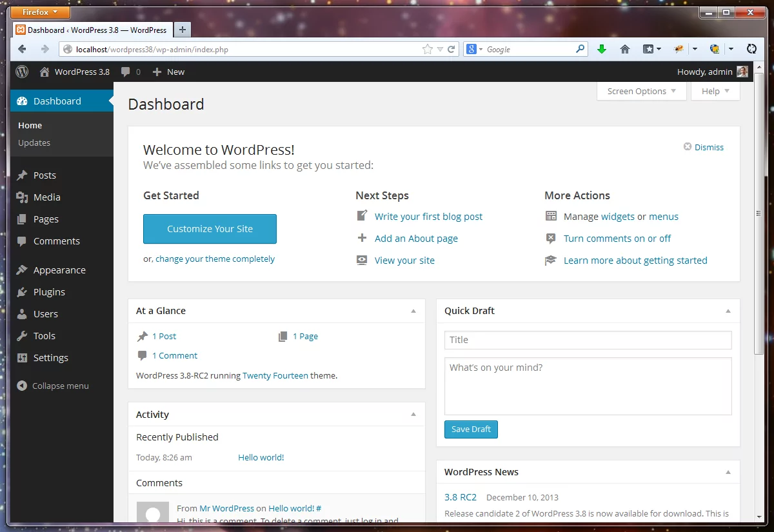
Task: Click the eye icon beside View your site
Action: (x=362, y=260)
